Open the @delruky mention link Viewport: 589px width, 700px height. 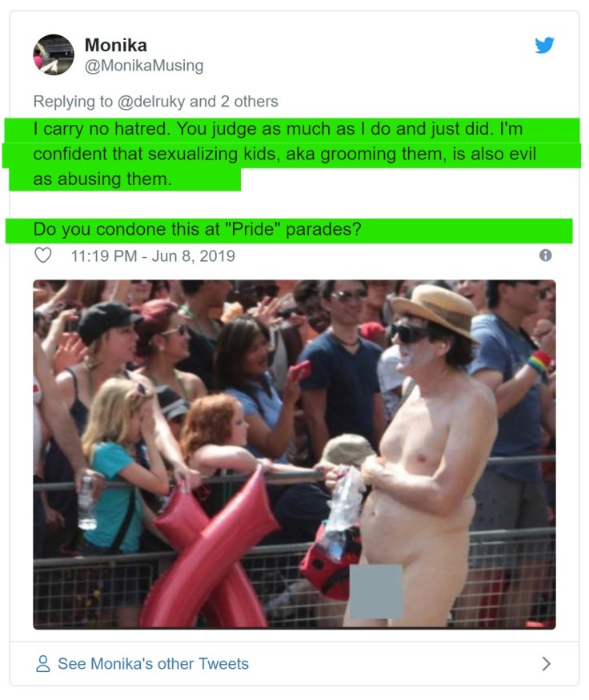151,102
